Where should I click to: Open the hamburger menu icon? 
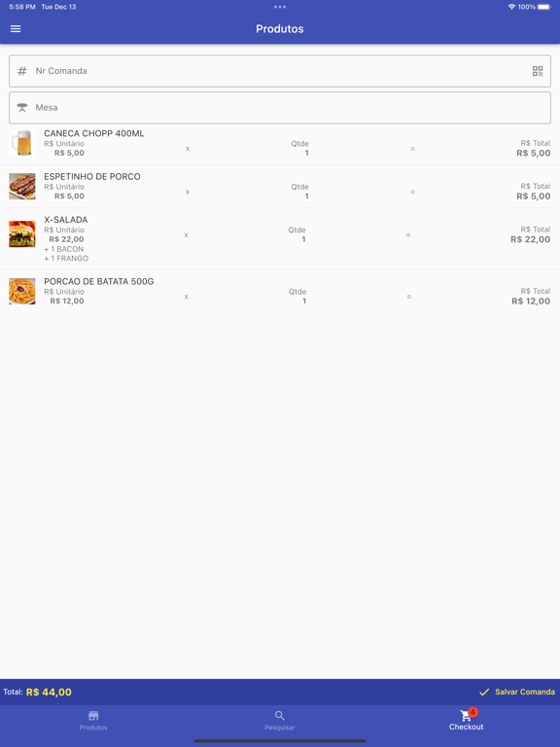[16, 28]
